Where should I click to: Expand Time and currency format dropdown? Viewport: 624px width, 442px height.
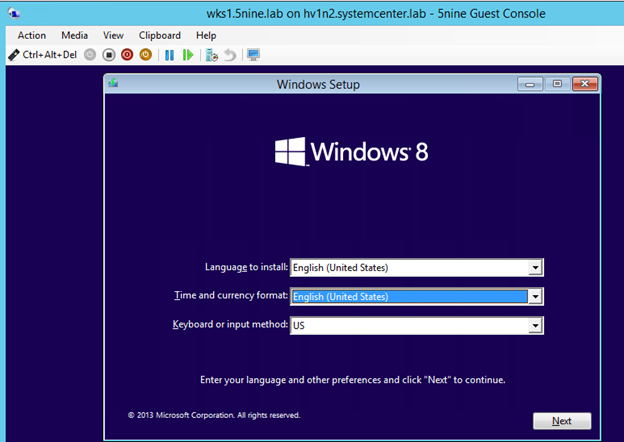click(536, 296)
